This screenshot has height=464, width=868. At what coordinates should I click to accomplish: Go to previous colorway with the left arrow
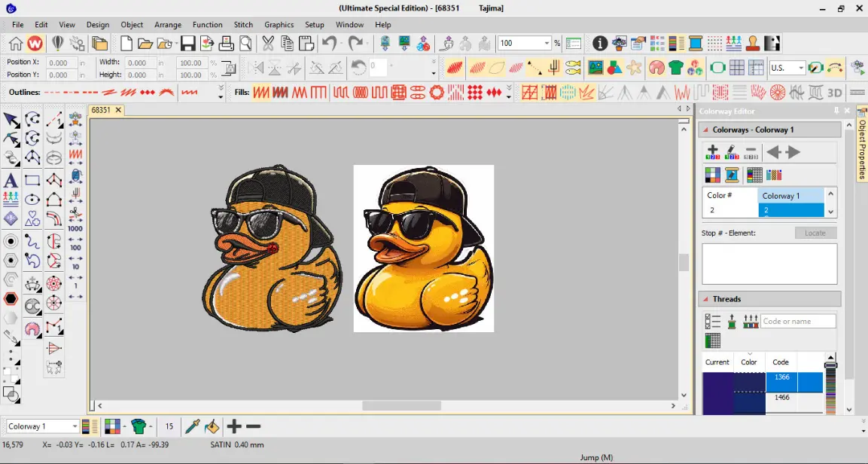pyautogui.click(x=773, y=151)
